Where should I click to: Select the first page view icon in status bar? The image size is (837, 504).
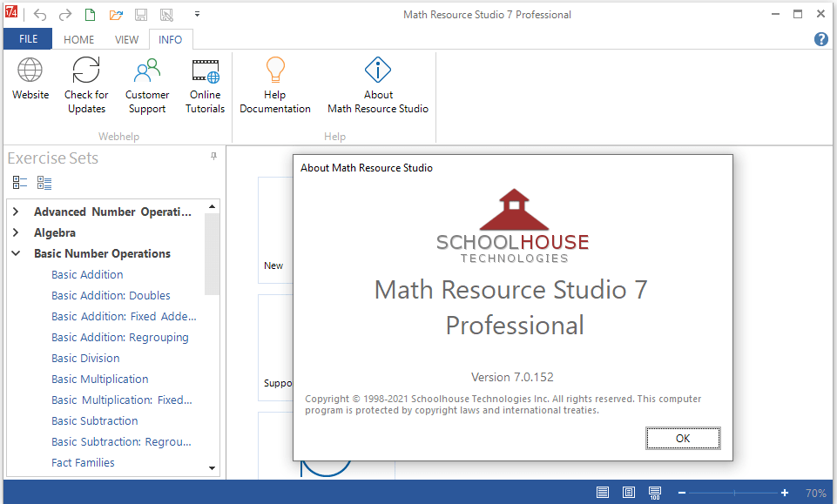pyautogui.click(x=603, y=493)
